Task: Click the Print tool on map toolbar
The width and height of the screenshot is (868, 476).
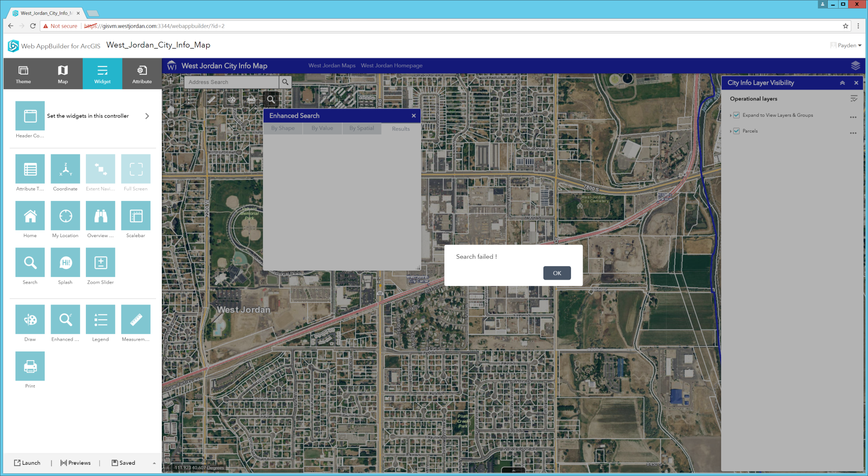Action: (x=251, y=99)
